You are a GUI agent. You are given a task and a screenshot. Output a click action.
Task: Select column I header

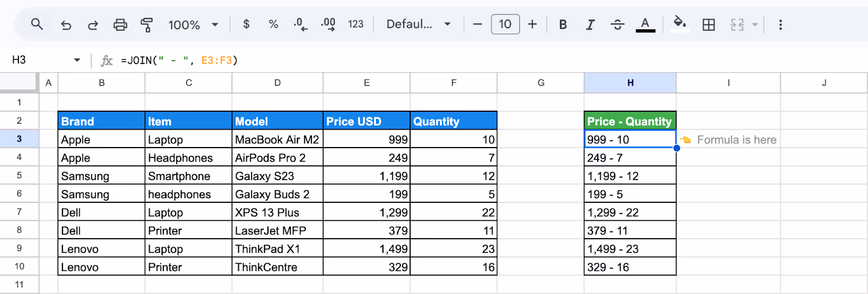pos(729,83)
